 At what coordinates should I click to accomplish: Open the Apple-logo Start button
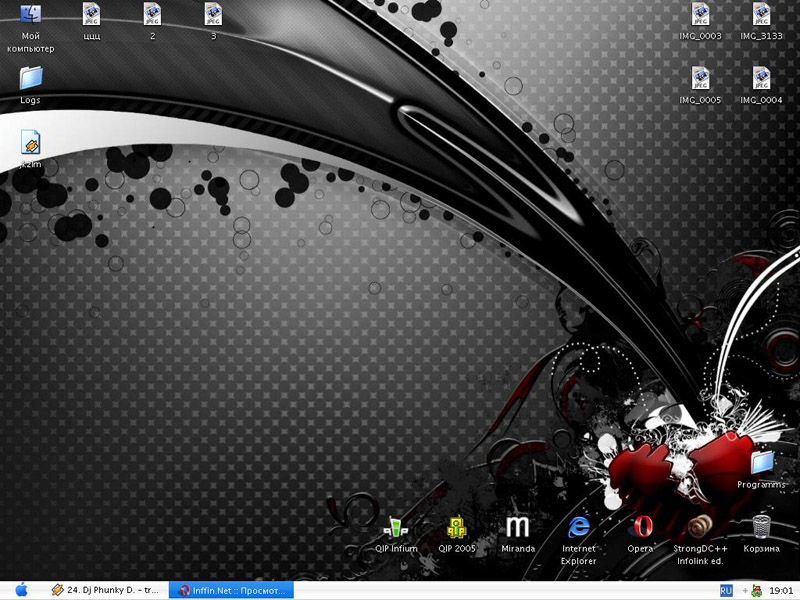pyautogui.click(x=21, y=590)
